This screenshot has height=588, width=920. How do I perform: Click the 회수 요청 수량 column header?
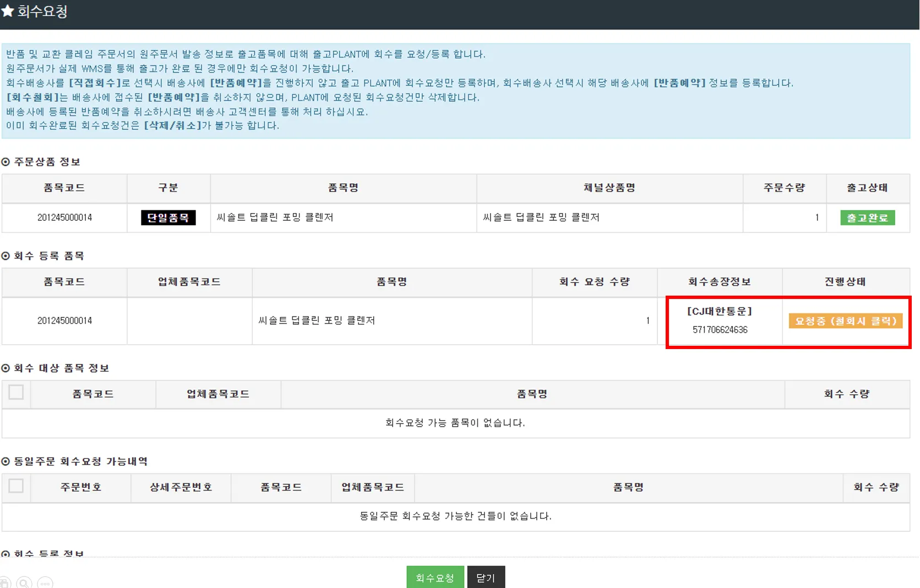coord(595,282)
